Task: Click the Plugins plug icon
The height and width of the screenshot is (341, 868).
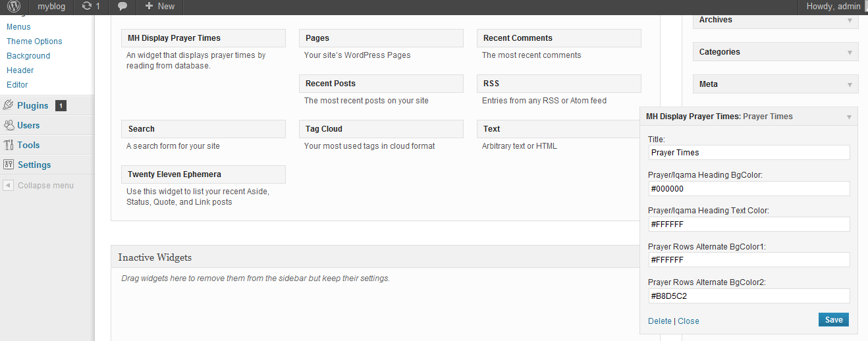Action: click(9, 105)
